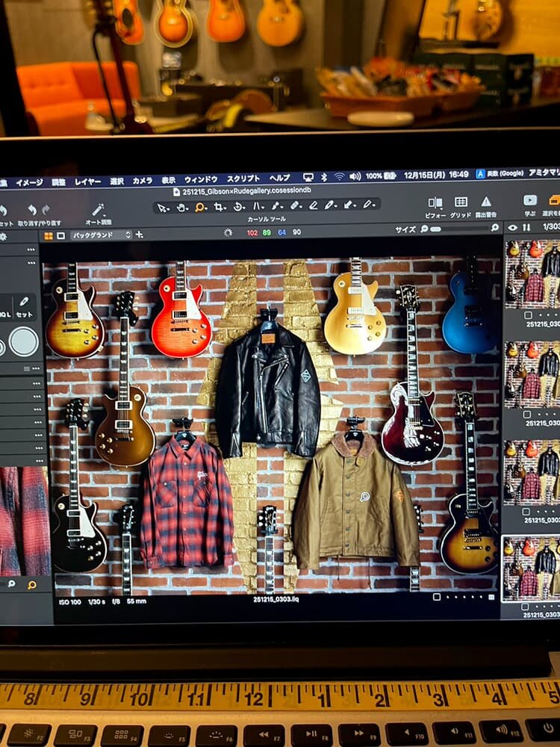The width and height of the screenshot is (560, 747).
Task: Open the レイヤー menu
Action: pyautogui.click(x=87, y=181)
